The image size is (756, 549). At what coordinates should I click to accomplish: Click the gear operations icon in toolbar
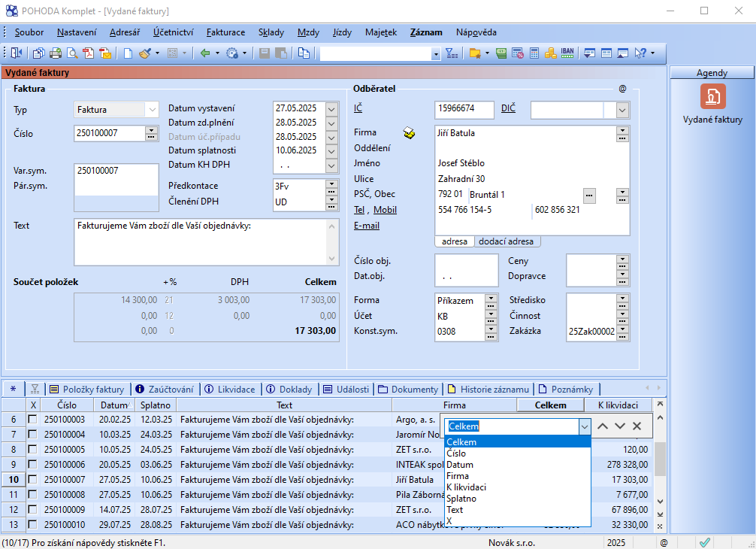232,53
